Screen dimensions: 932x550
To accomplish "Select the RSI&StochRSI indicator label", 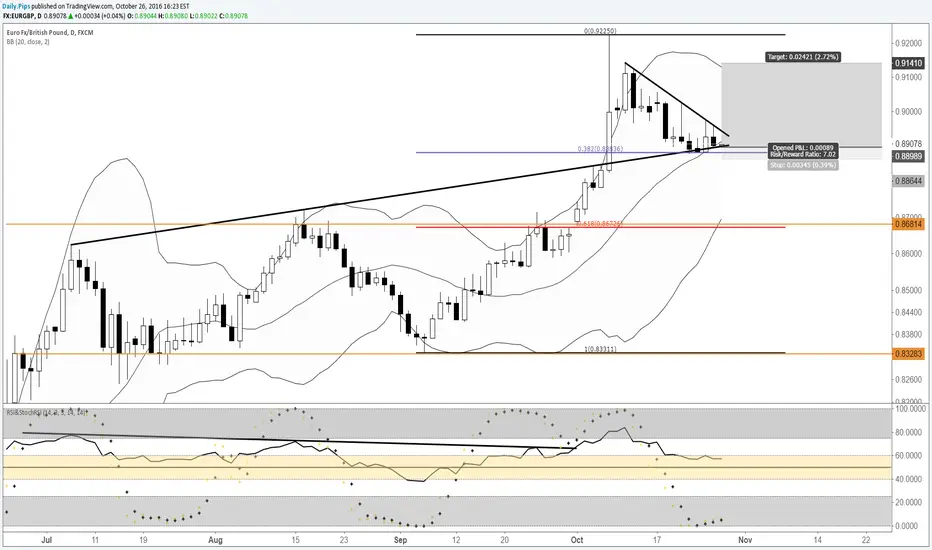I will (47, 411).
